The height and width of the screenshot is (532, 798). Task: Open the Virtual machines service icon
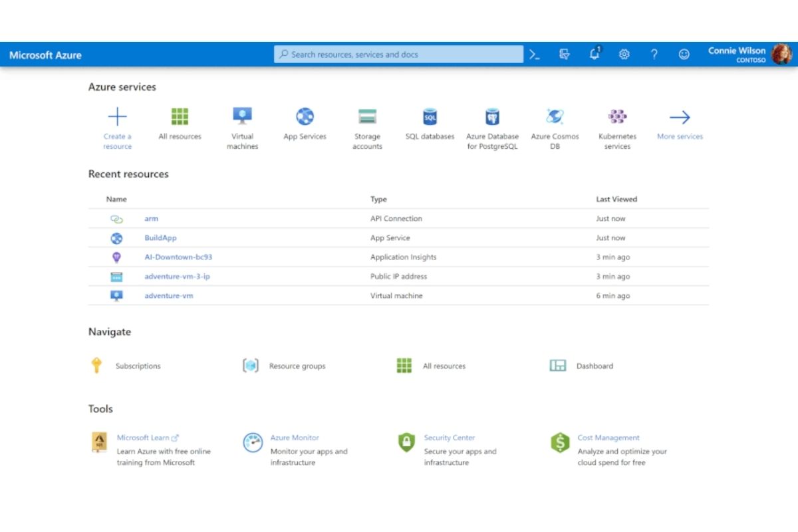coord(242,116)
